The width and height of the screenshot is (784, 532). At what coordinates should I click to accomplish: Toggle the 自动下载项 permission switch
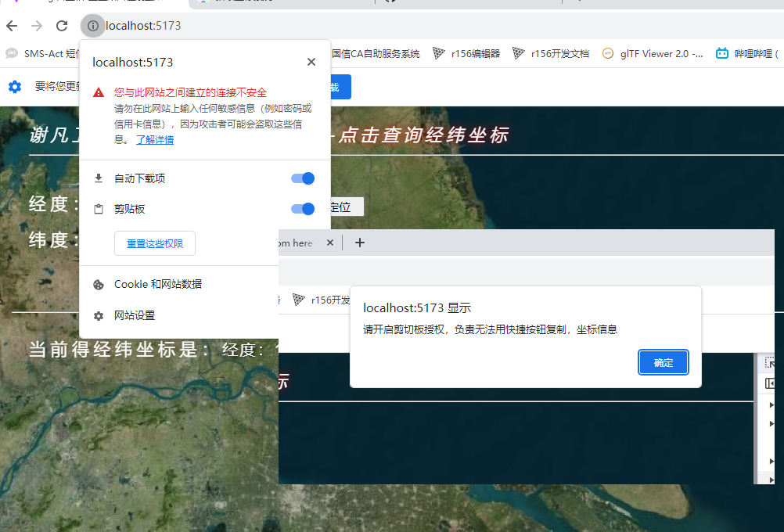(303, 178)
